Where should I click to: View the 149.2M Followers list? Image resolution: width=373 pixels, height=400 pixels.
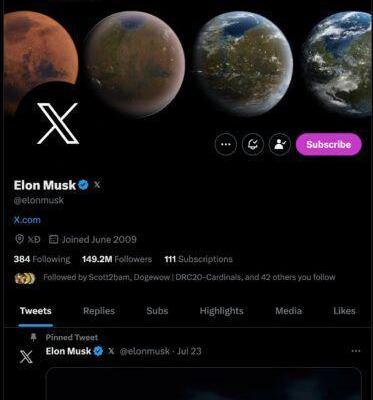pyautogui.click(x=117, y=259)
